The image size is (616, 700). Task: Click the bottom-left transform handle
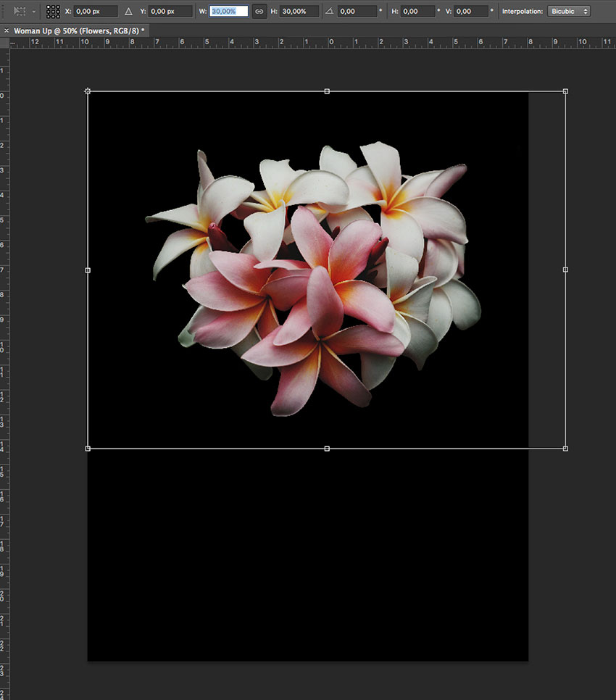(x=88, y=449)
